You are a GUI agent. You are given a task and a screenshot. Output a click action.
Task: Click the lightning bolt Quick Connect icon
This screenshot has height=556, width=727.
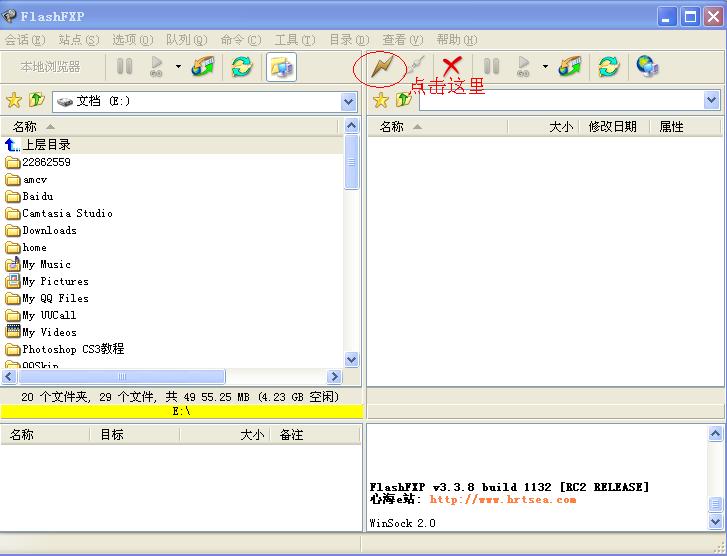382,67
